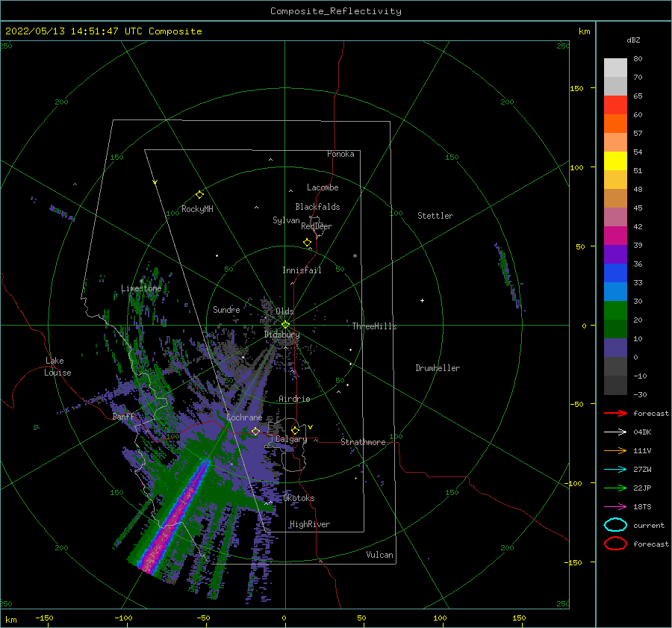
Task: Click the Ponoka label
Action: click(x=340, y=154)
